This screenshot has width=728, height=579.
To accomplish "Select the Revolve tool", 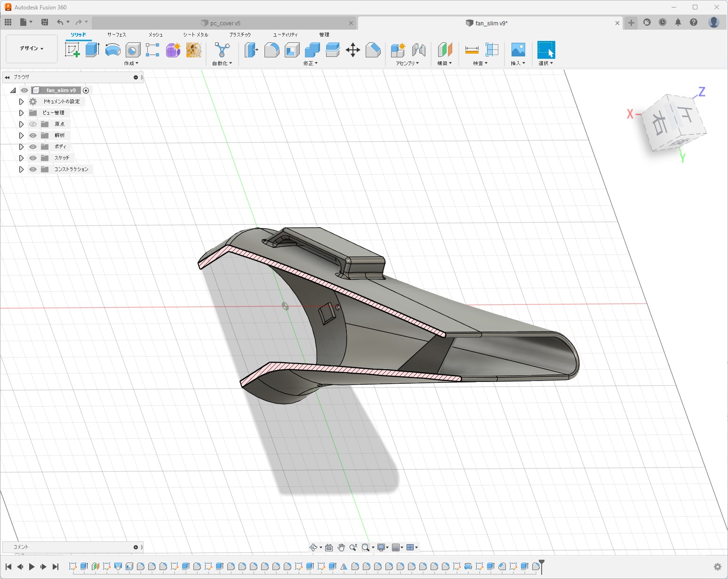I will (113, 50).
